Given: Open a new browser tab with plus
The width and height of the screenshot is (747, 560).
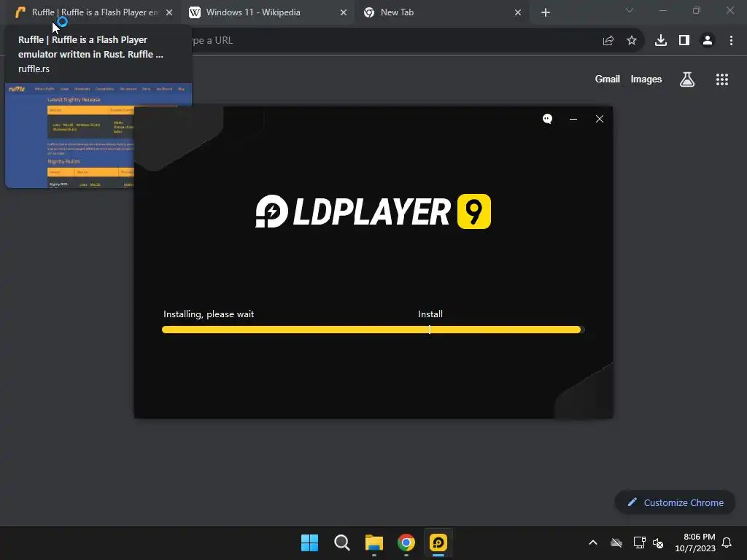Looking at the screenshot, I should [x=546, y=13].
